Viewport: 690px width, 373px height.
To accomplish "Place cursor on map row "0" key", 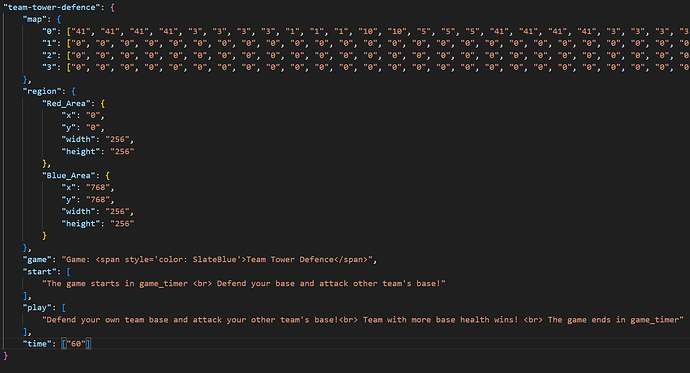I will [49, 31].
